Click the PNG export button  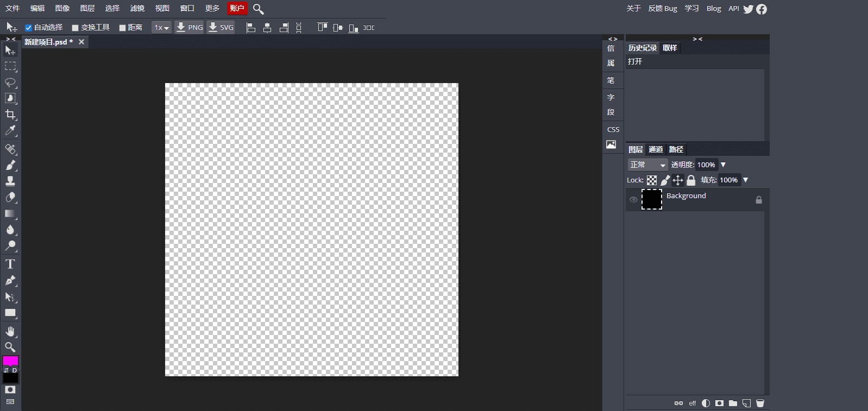[189, 27]
